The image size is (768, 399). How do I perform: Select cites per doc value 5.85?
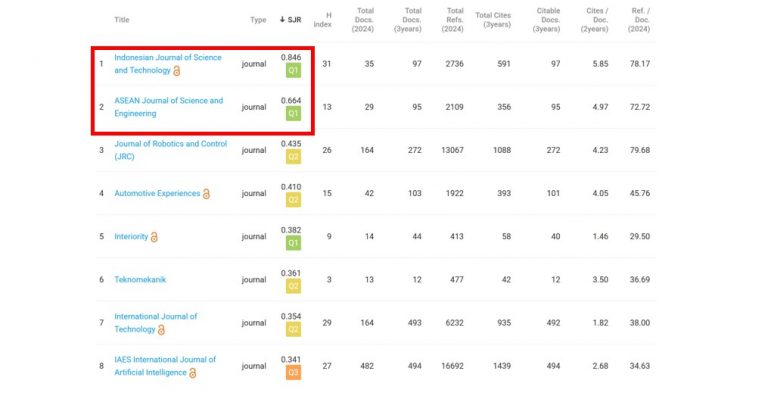[600, 64]
